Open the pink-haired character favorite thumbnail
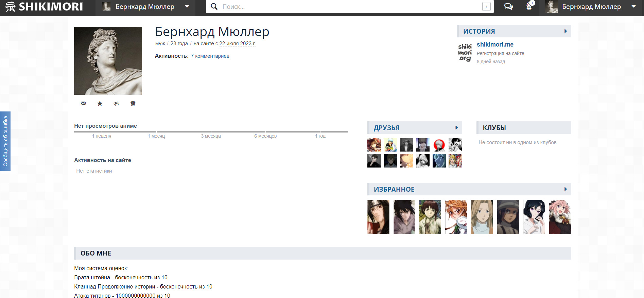644x298 pixels. pyautogui.click(x=560, y=217)
